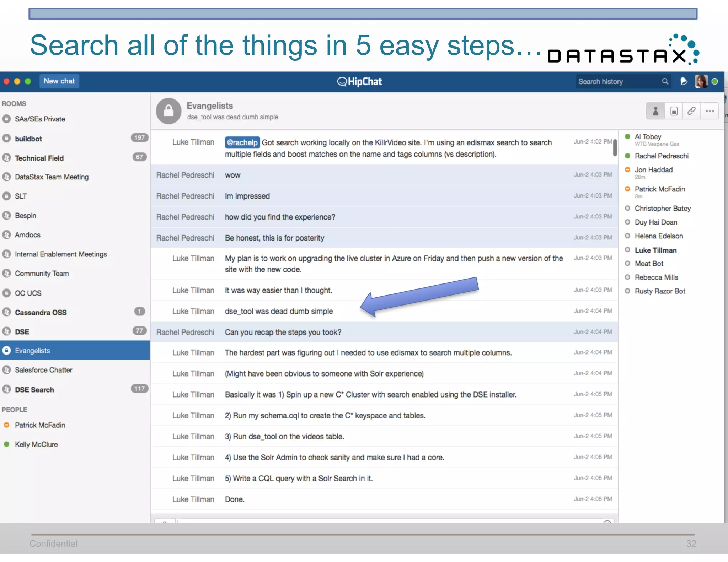
Task: Click the chat history scrollbar thumb
Action: 615,147
